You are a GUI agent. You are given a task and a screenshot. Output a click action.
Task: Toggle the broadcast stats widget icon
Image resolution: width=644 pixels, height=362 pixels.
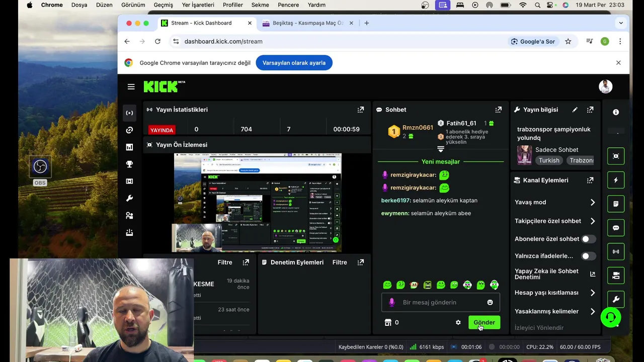click(616, 251)
